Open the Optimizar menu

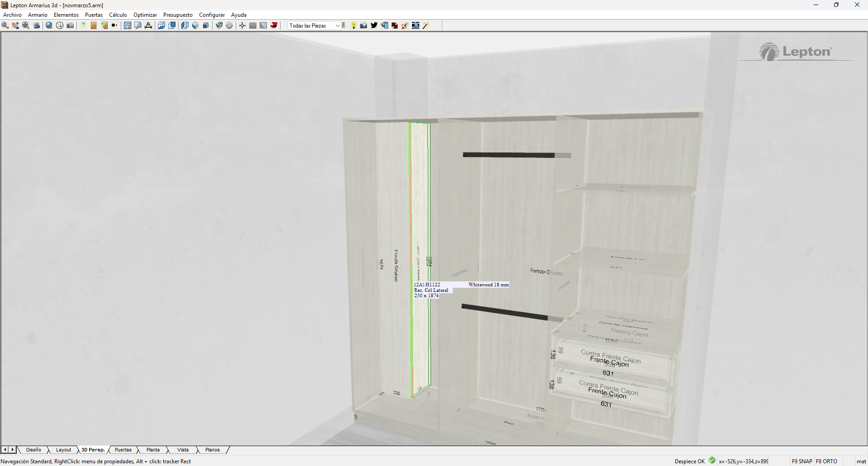[x=145, y=15]
